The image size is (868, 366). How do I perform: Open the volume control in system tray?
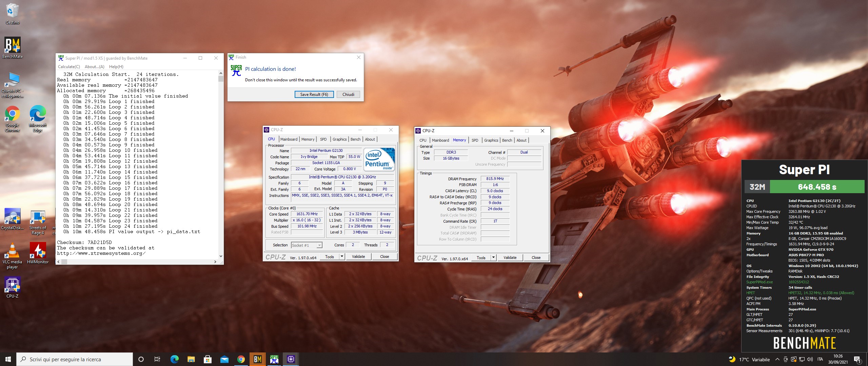tap(810, 359)
